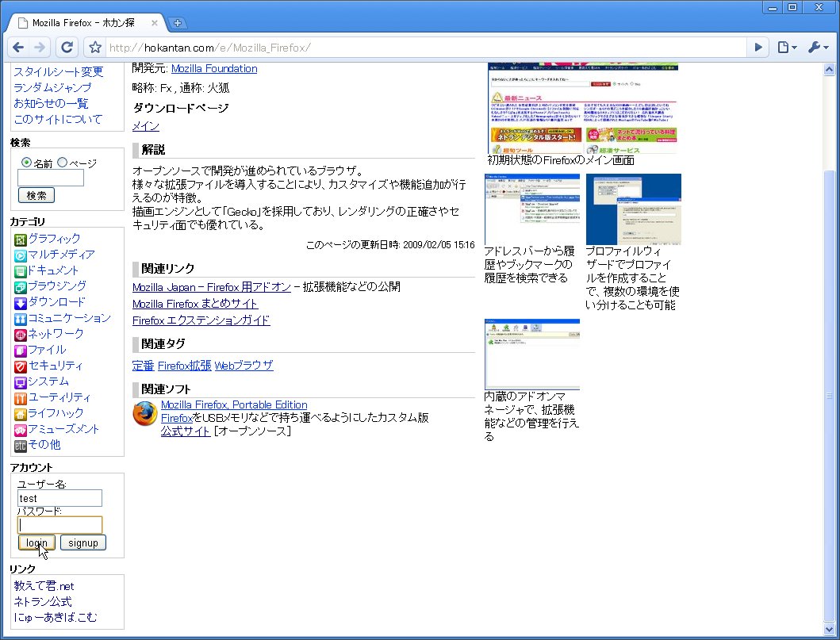The width and height of the screenshot is (840, 640).
Task: Open Mozilla Japan - Firefox 用アドオン link
Action: [212, 287]
